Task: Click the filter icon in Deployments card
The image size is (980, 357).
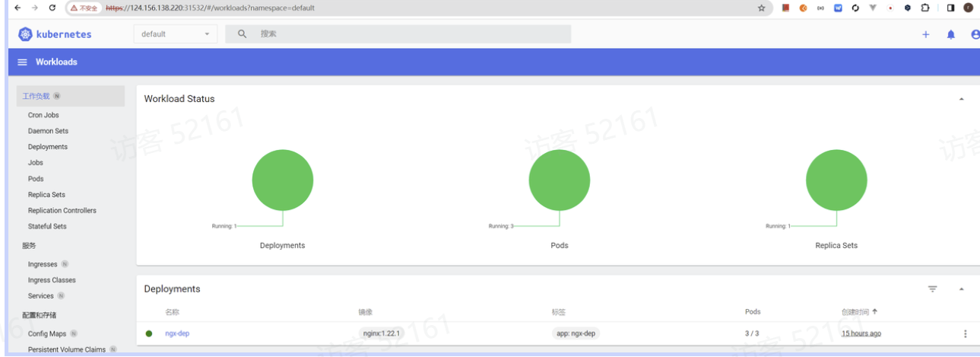Action: point(932,289)
